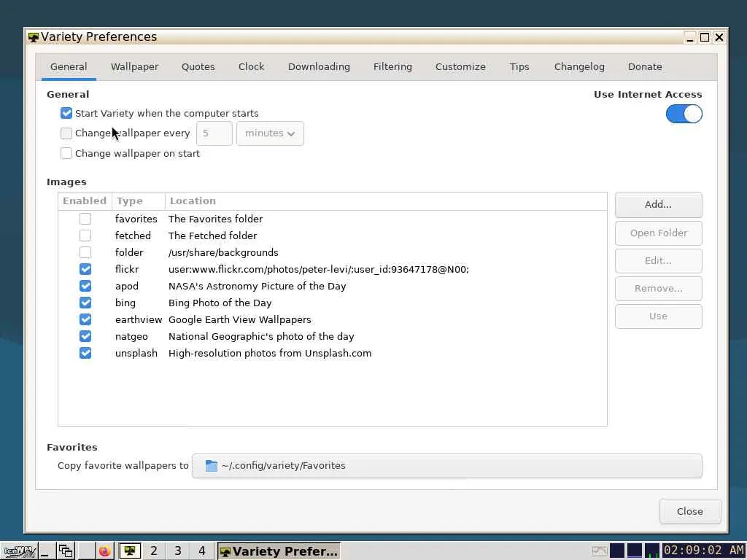This screenshot has height=560, width=747.
Task: Open the Downloading tab
Action: (x=320, y=66)
